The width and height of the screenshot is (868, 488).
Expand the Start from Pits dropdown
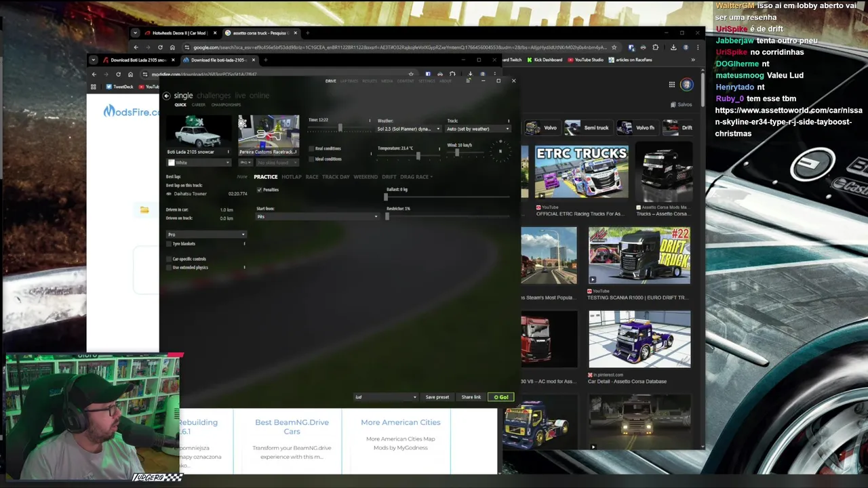[x=317, y=217]
